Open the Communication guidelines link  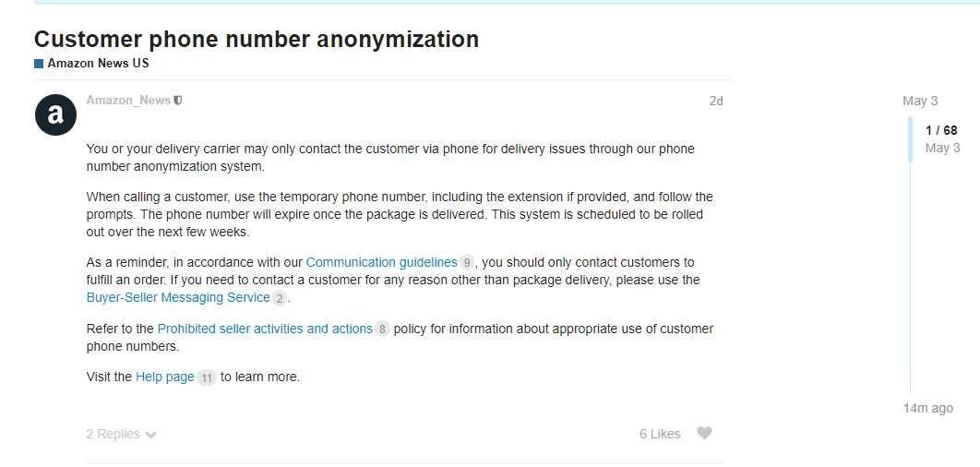(x=381, y=262)
